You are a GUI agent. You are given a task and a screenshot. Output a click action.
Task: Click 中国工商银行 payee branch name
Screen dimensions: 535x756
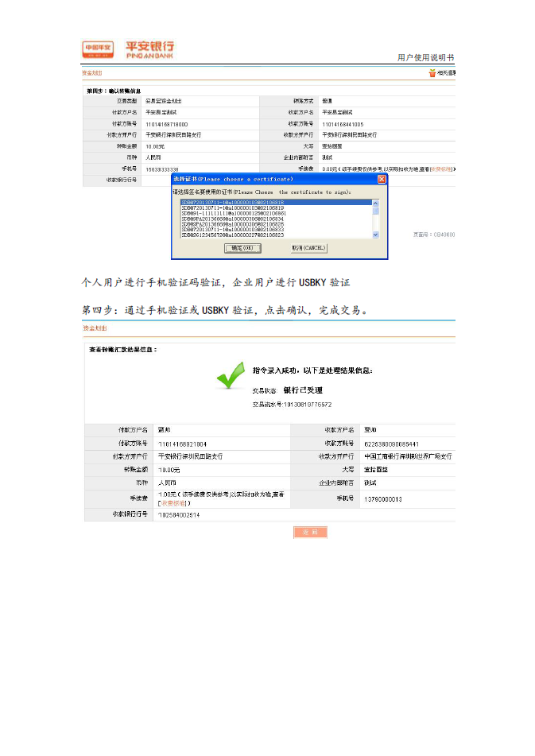(x=408, y=456)
